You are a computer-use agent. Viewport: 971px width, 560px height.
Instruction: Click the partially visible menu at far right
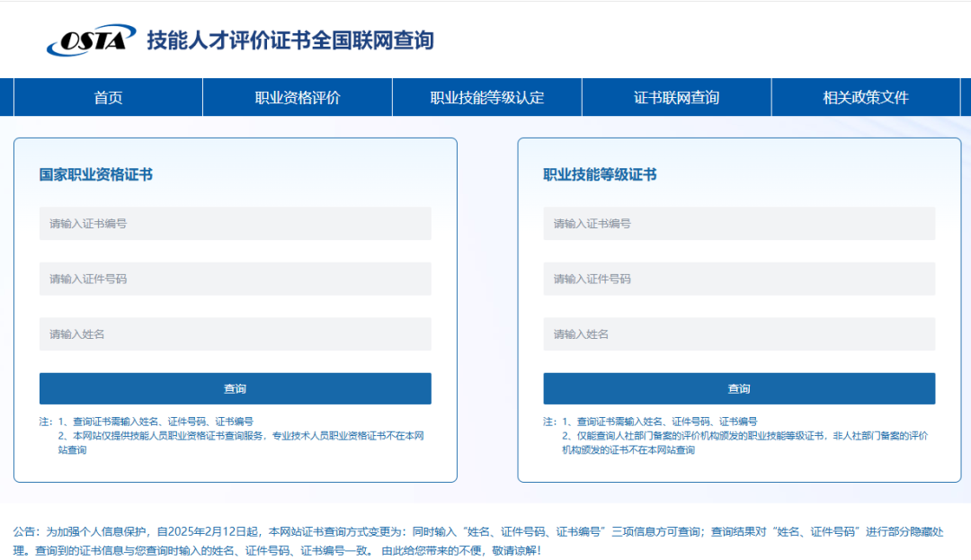(967, 97)
